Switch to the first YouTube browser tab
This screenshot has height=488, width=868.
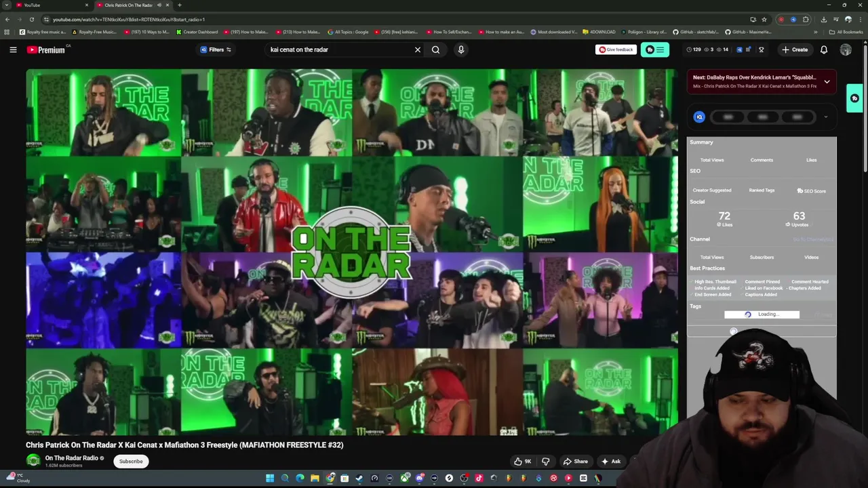coord(52,5)
